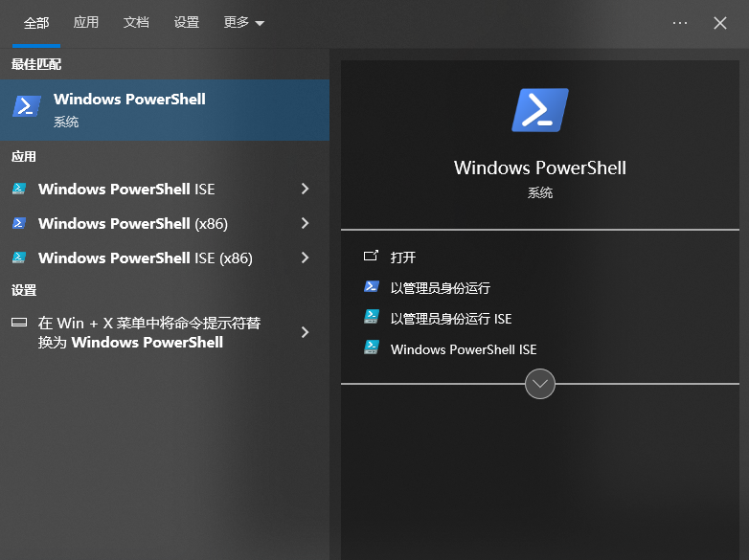This screenshot has width=749, height=560.
Task: Click the PowerShell icon in best match row
Action: coord(26,106)
